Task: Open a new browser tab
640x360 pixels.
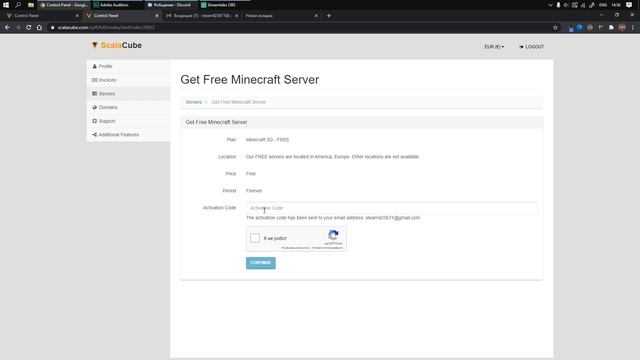Action: point(329,16)
